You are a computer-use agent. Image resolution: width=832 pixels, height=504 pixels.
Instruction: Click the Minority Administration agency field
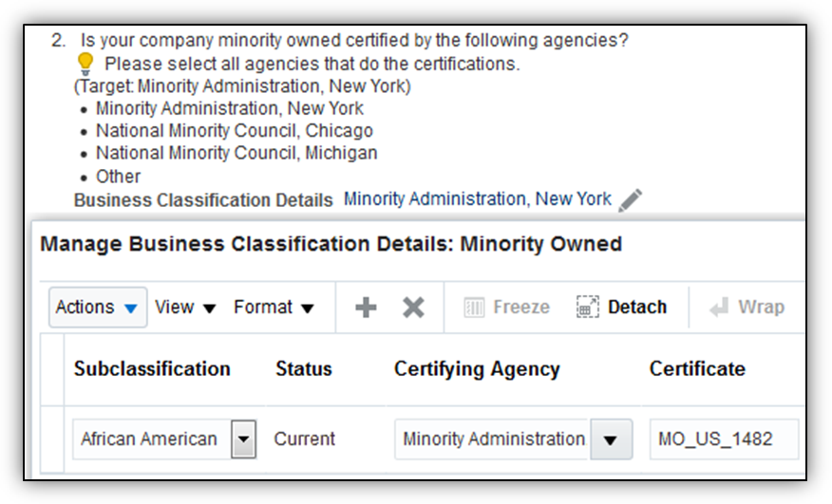[493, 439]
